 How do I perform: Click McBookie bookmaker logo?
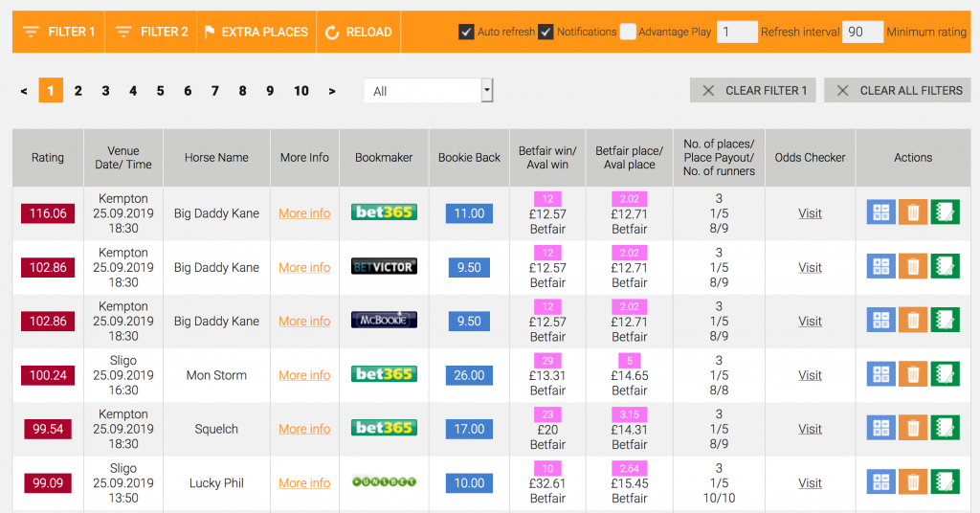pyautogui.click(x=384, y=321)
